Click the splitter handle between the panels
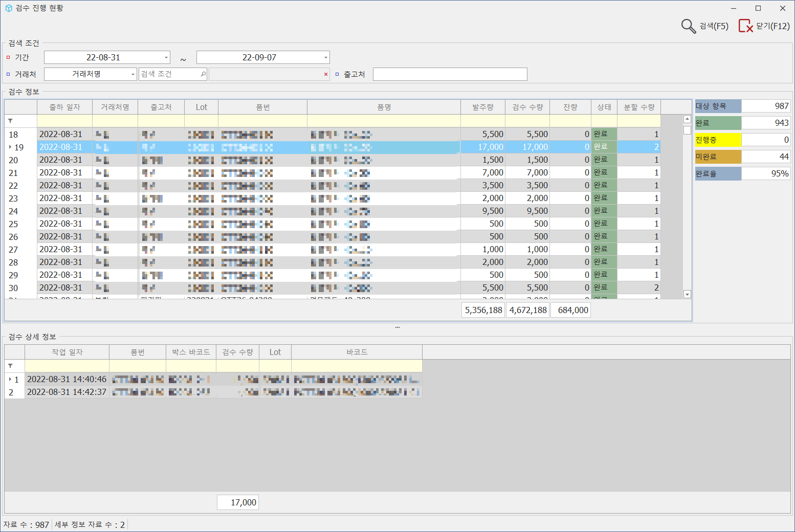Viewport: 795px width, 532px height. click(397, 327)
